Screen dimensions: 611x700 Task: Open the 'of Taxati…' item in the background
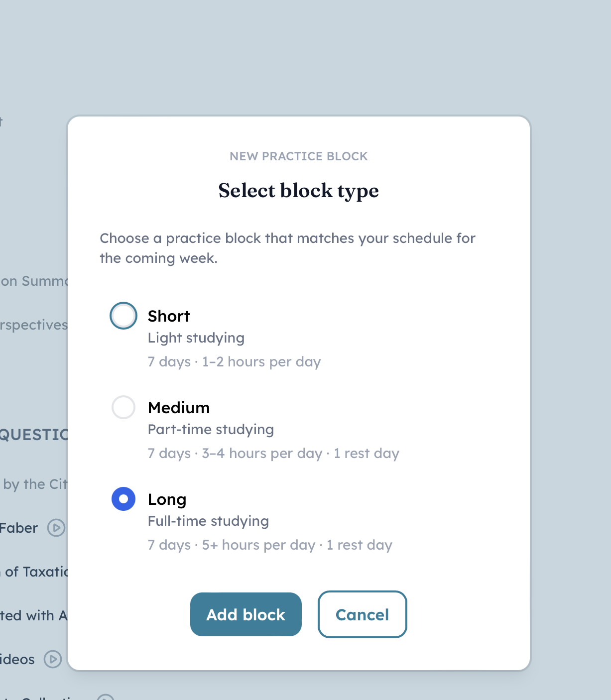coord(35,572)
